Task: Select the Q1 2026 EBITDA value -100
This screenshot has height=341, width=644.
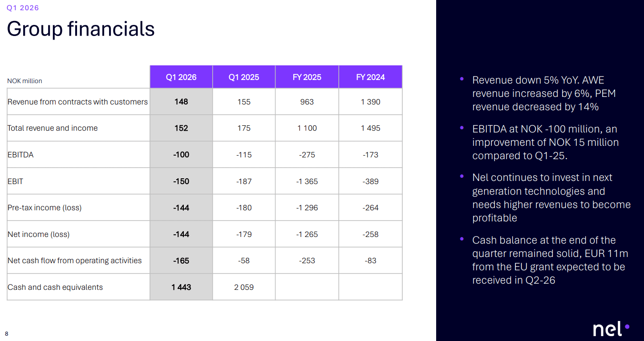Action: 181,155
